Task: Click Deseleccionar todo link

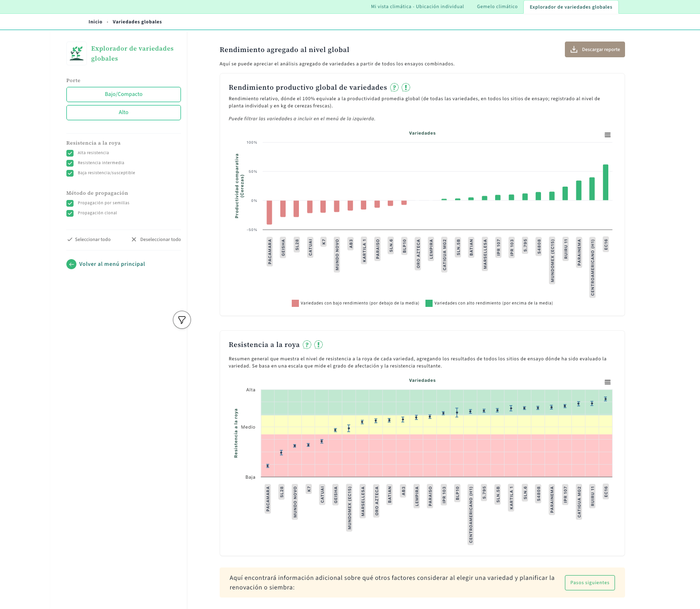Action: point(156,240)
